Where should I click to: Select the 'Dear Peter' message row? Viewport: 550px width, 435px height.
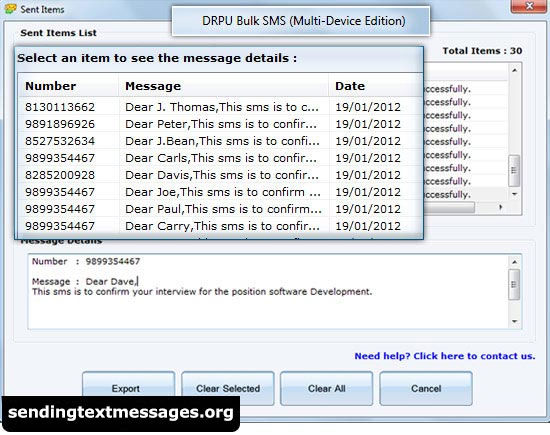(x=220, y=124)
